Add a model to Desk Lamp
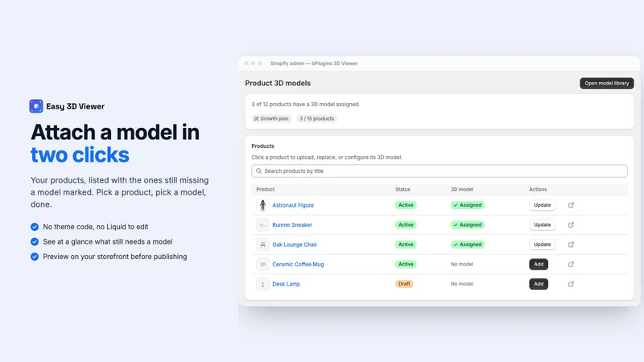This screenshot has height=362, width=644. click(x=539, y=284)
